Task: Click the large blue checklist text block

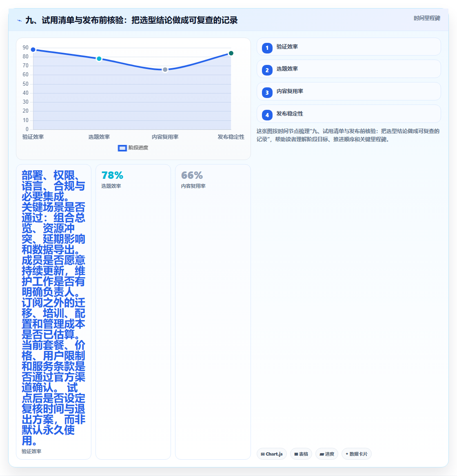Action: pos(53,308)
